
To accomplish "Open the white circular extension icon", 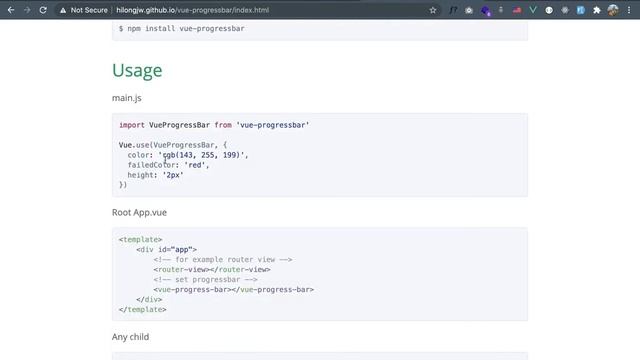I will coord(549,10).
